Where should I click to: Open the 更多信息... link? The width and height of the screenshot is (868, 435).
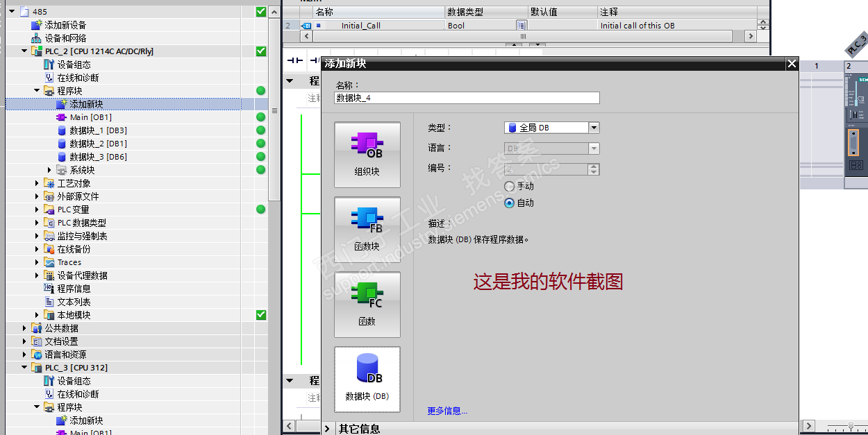447,411
